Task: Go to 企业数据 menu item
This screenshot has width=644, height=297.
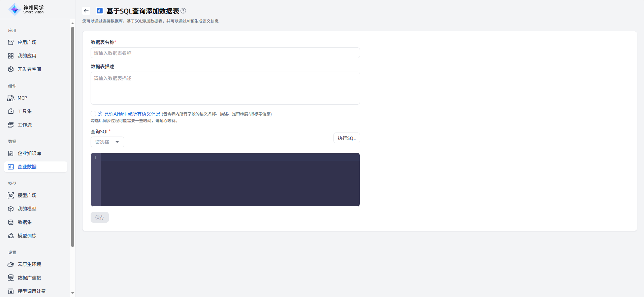Action: (27, 167)
